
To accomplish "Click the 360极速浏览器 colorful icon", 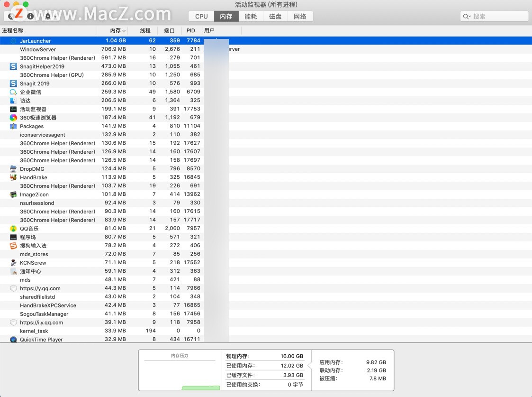I will pyautogui.click(x=13, y=118).
